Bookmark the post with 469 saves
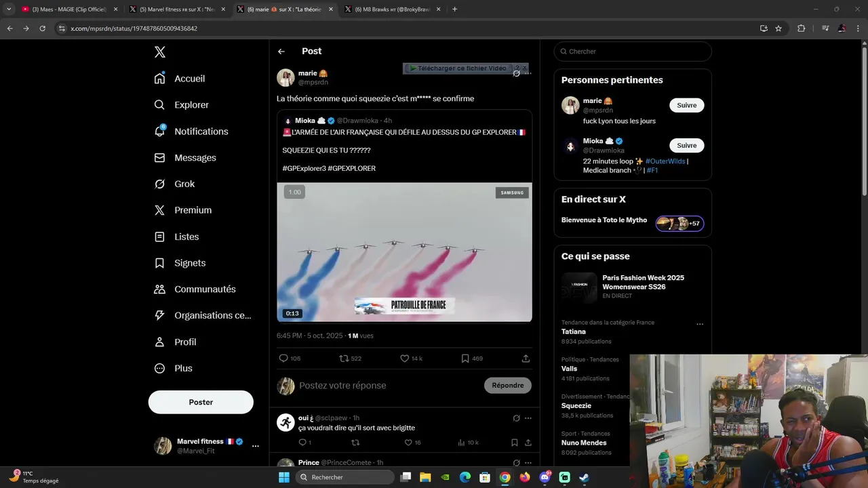The height and width of the screenshot is (488, 868). pos(472,359)
